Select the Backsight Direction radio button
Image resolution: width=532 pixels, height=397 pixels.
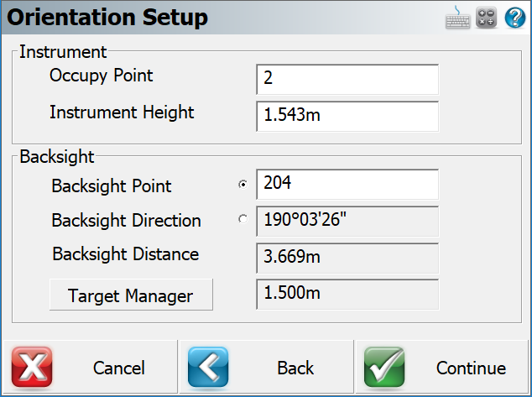(x=243, y=219)
